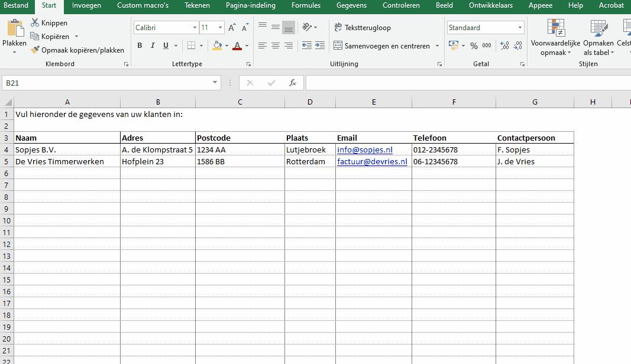Click Insert function fx button
631x364 pixels.
293,83
